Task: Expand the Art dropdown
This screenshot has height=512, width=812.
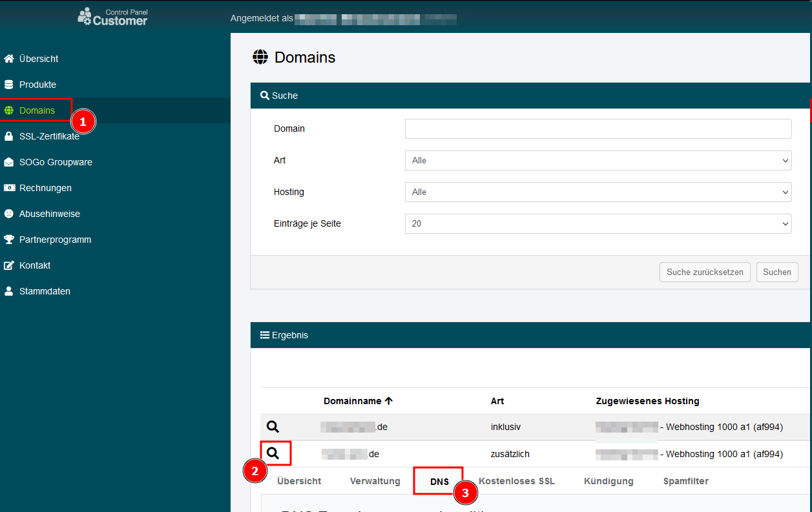Action: 598,161
